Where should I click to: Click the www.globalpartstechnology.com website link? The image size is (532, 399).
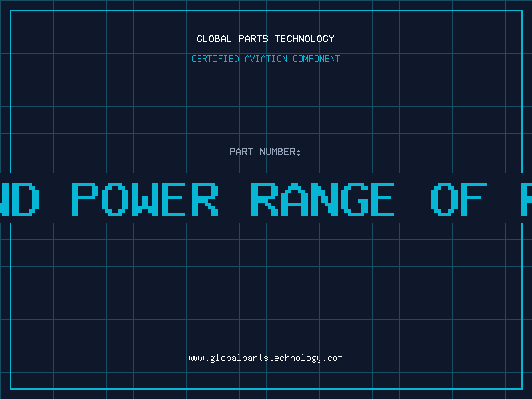(265, 358)
